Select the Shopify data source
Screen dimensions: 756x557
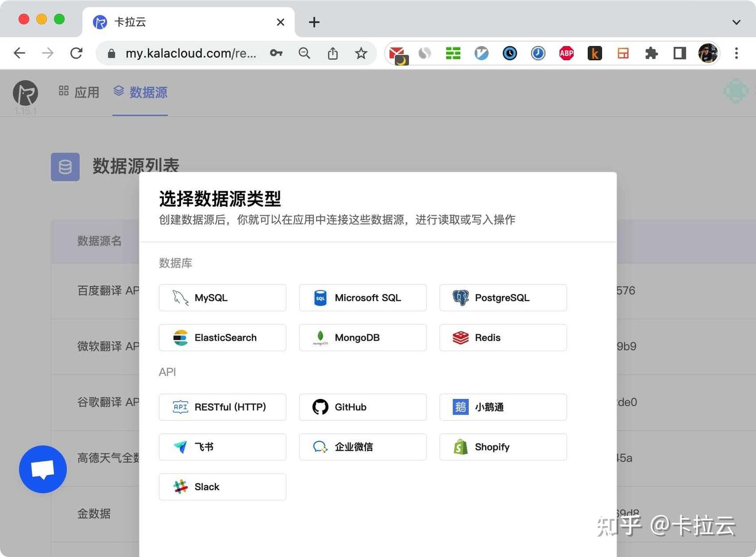502,447
